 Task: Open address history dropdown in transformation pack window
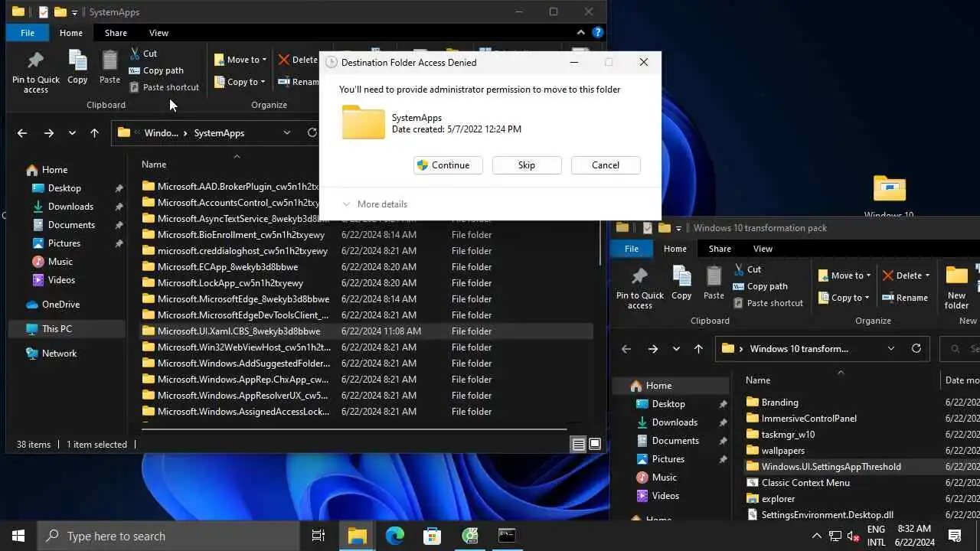pos(891,348)
